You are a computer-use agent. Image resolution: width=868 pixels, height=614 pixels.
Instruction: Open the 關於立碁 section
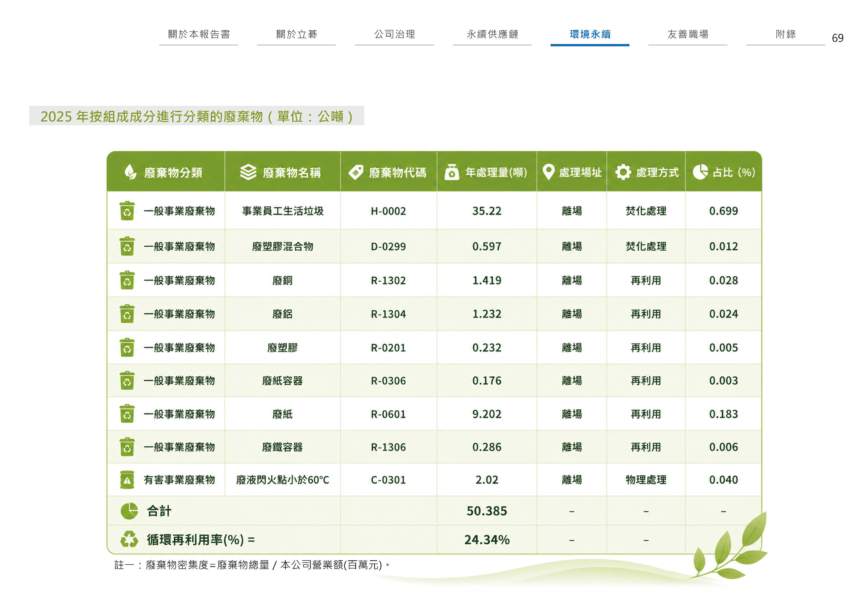click(296, 34)
